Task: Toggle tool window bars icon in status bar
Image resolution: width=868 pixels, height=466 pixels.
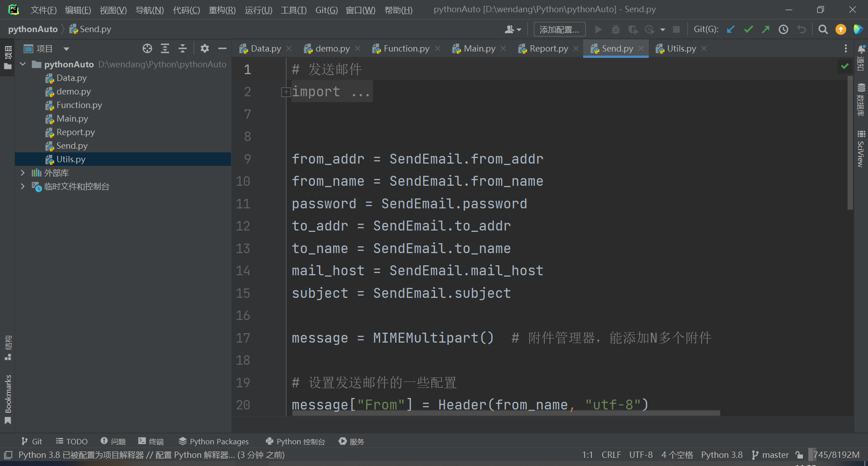Action: 8,455
